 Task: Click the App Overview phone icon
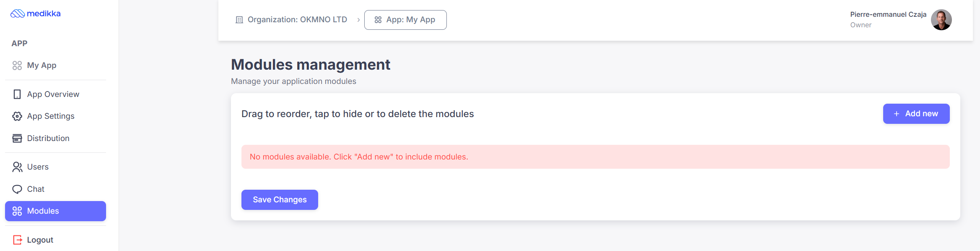tap(17, 94)
